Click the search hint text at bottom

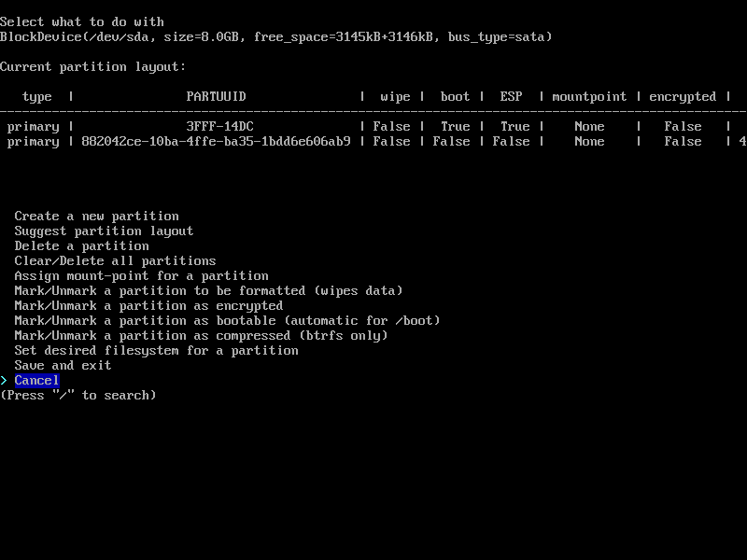coord(78,396)
